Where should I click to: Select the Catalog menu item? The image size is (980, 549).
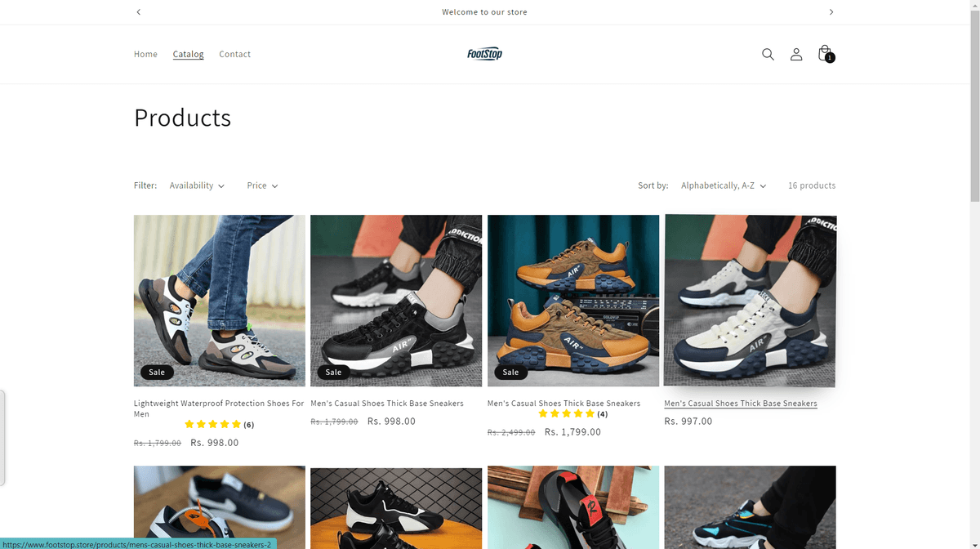[188, 54]
